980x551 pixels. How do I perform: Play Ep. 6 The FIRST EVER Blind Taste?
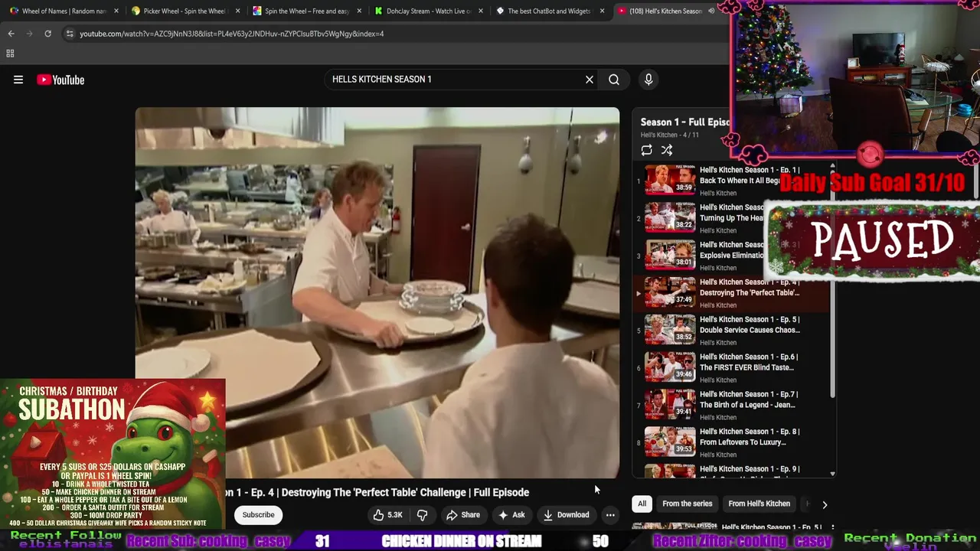[731, 368]
